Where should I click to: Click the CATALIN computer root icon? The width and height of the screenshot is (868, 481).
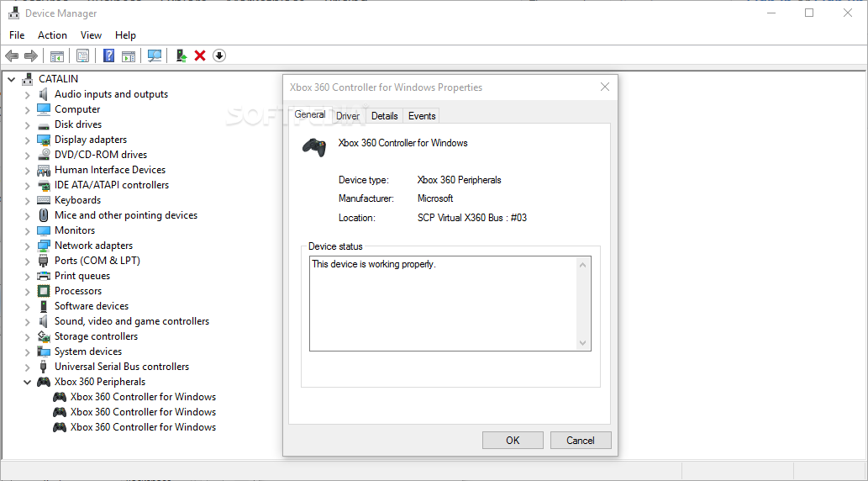point(27,79)
